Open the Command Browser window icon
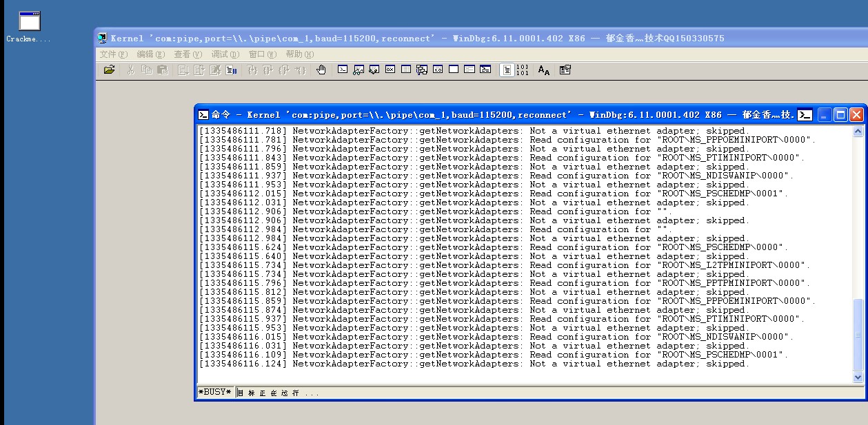 point(485,70)
